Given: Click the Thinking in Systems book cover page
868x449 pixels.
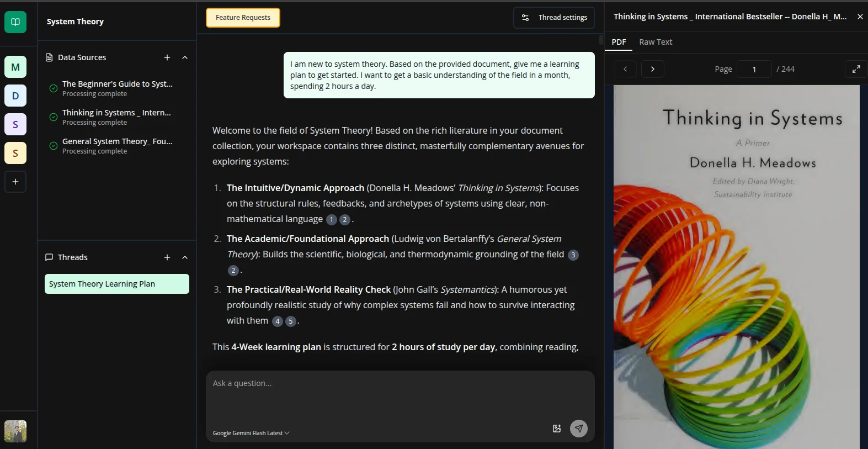Looking at the screenshot, I should coord(737,267).
